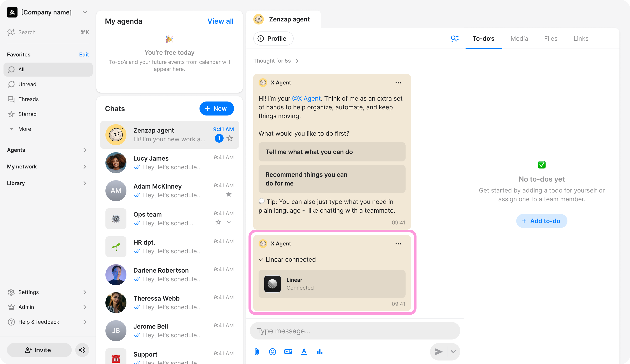630x364 pixels.
Task: Open the Profile button
Action: tap(273, 38)
